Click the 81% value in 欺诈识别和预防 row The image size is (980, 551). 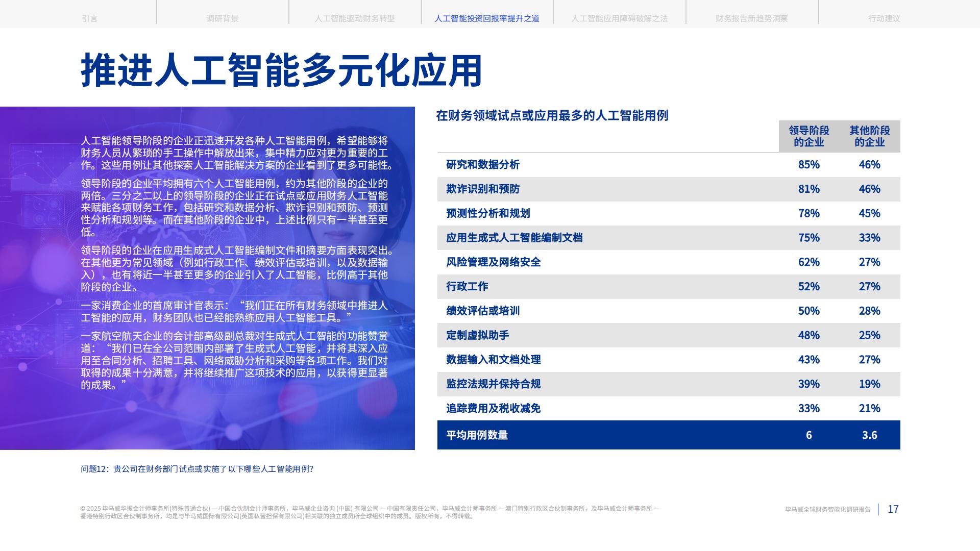pyautogui.click(x=808, y=189)
